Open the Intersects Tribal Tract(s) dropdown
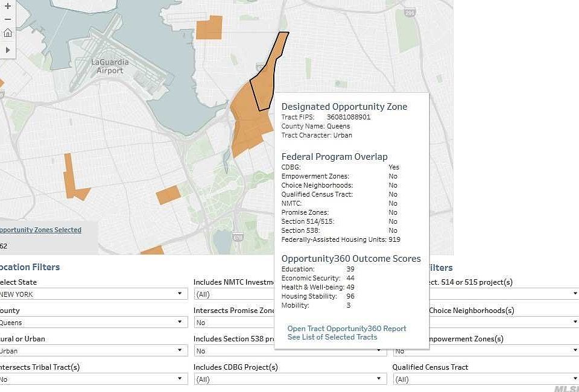Image resolution: width=579 pixels, height=392 pixels. click(94, 379)
